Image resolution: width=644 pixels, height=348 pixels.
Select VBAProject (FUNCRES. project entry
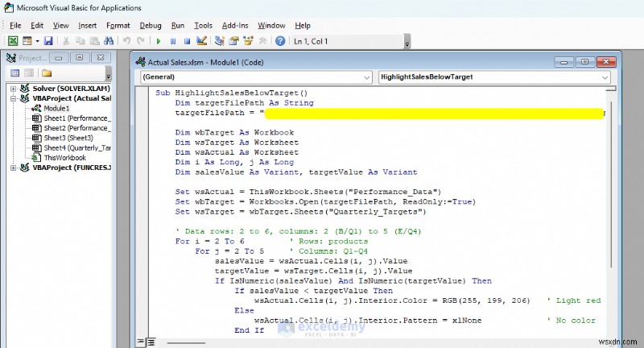coord(72,168)
